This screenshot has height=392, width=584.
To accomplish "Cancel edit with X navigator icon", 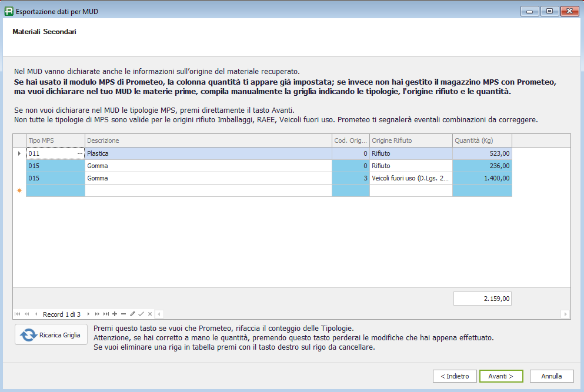I will (x=150, y=314).
